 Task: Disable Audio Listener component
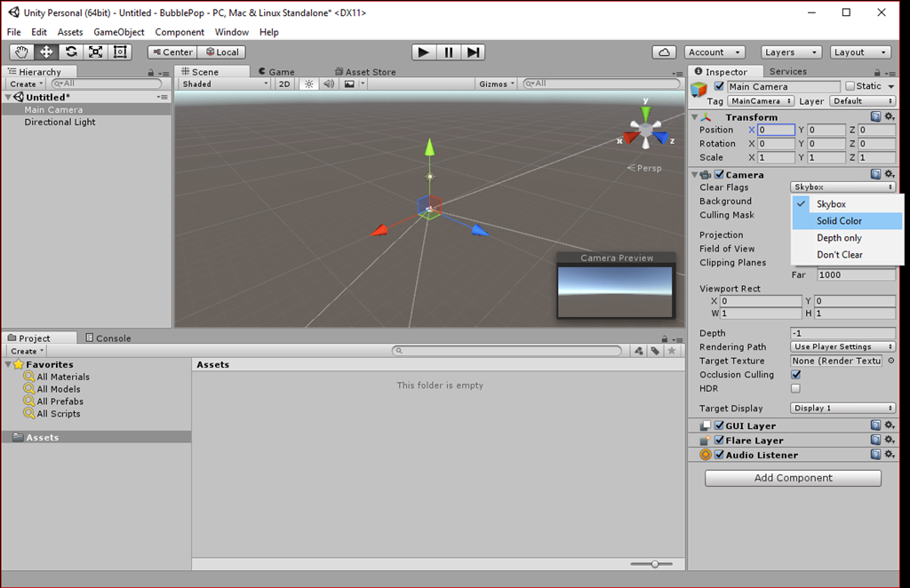(x=719, y=455)
